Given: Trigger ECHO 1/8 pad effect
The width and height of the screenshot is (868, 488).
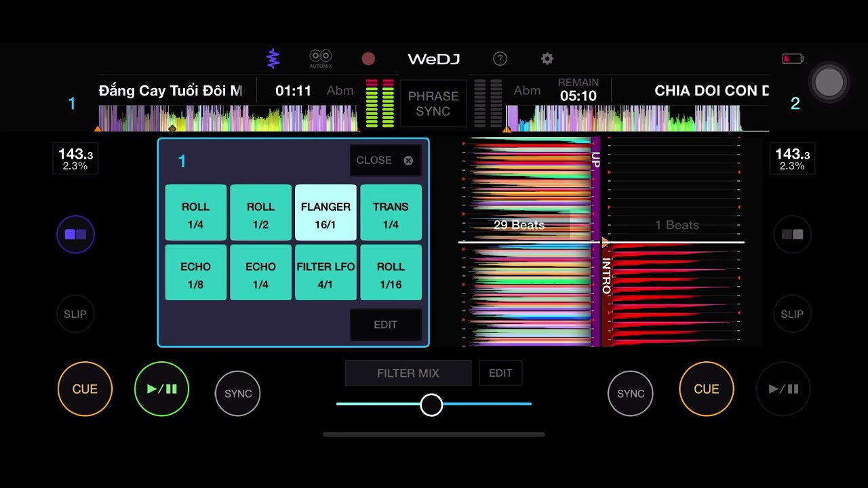Looking at the screenshot, I should (195, 272).
